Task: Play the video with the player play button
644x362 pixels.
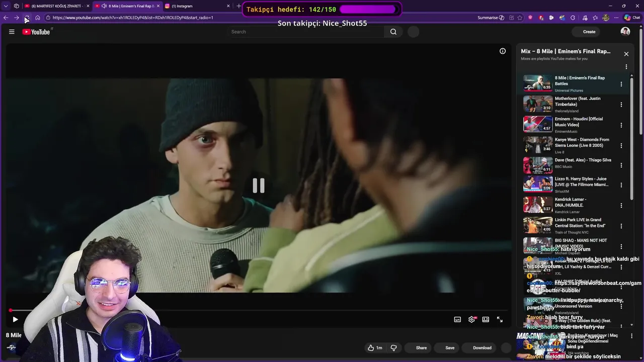Action: point(15,319)
